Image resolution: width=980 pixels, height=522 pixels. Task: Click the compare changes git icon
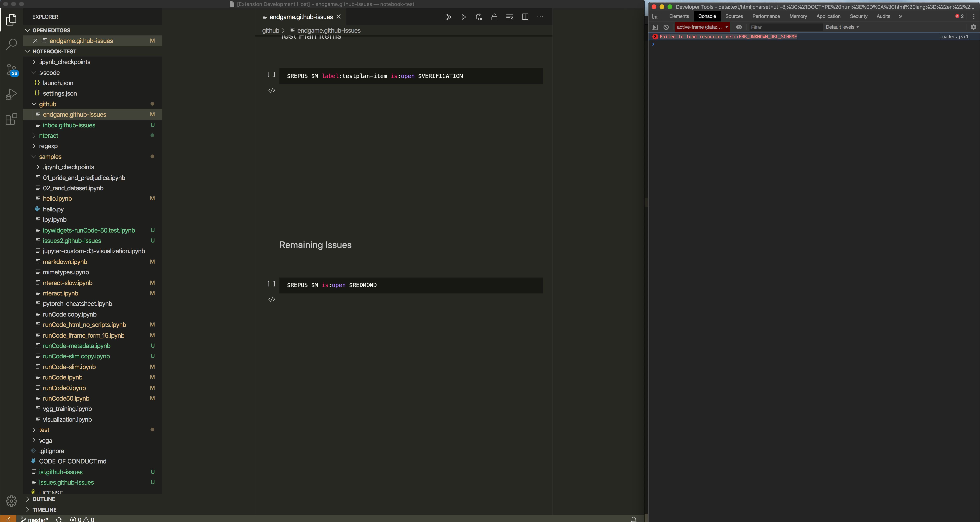pyautogui.click(x=479, y=17)
